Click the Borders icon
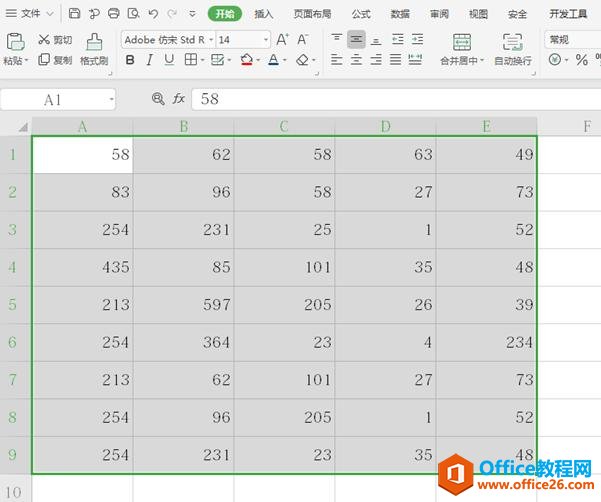 (x=190, y=60)
